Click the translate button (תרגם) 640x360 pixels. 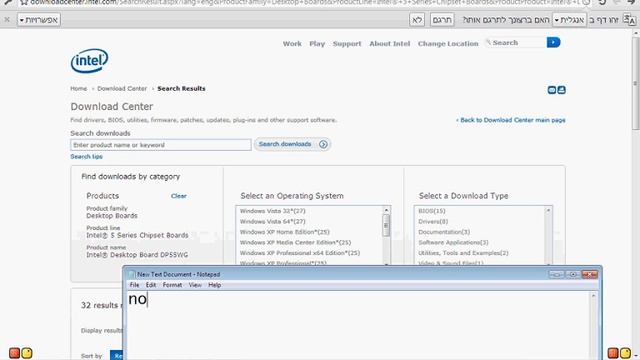tap(442, 20)
